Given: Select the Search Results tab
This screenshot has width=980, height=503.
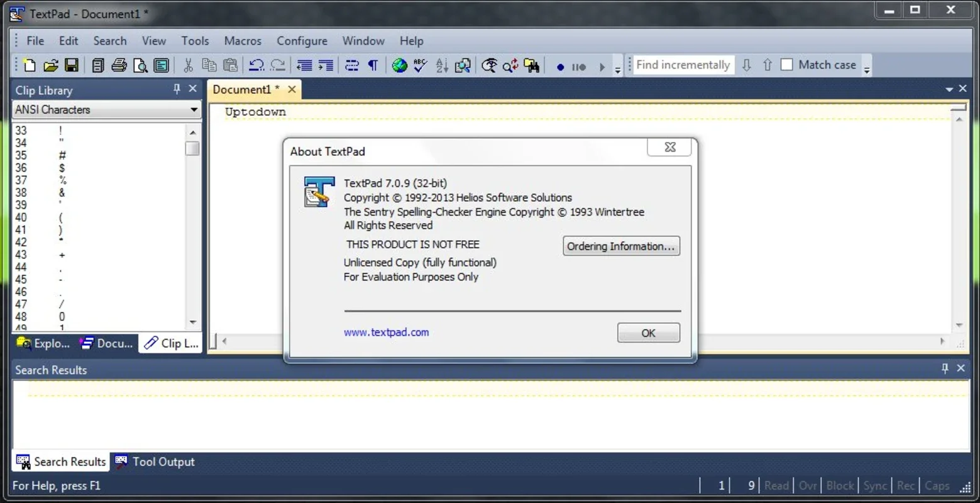Looking at the screenshot, I should click(x=61, y=462).
